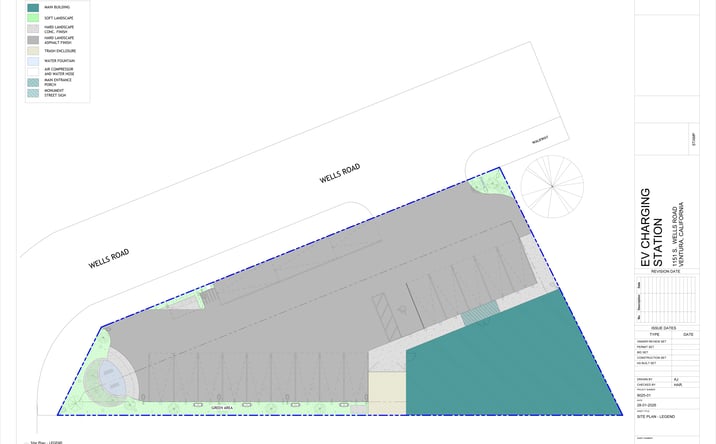Click the 'CONSTRUCTION SET' row
716x444 pixels.
pos(667,358)
